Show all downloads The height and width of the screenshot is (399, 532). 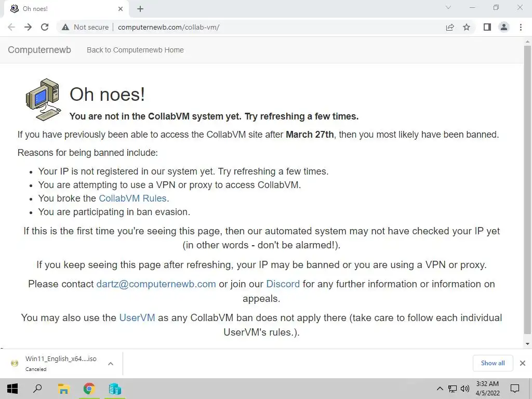coord(493,363)
